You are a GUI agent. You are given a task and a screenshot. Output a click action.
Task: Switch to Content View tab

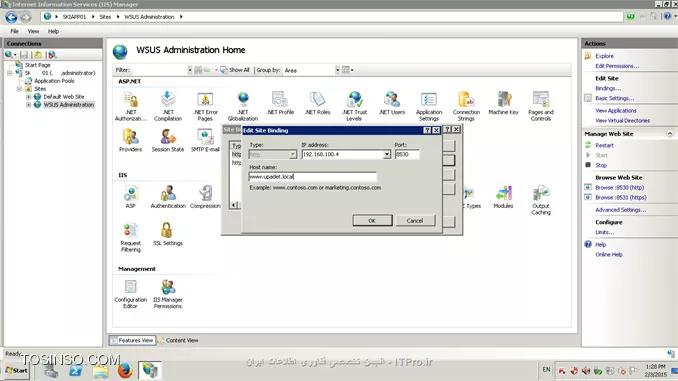[178, 340]
